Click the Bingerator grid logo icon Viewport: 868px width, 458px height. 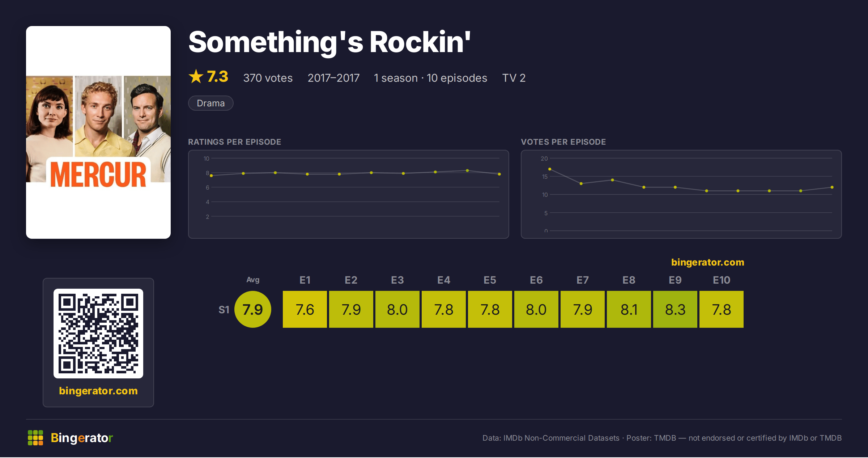pos(35,438)
